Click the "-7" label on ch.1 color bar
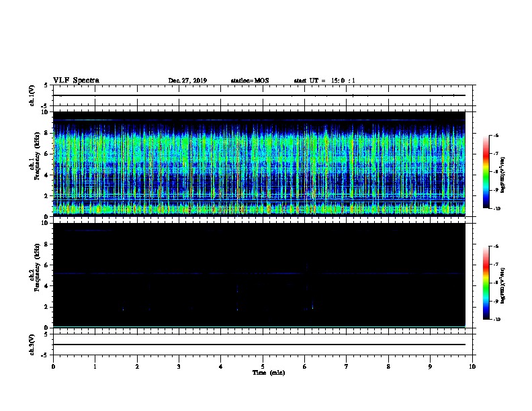Viewport: 532px width, 411px height. pyautogui.click(x=496, y=154)
